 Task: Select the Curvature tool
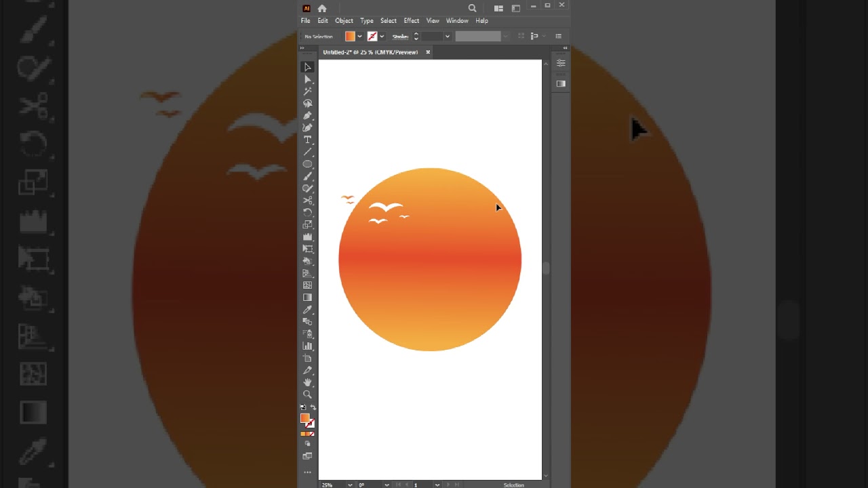click(307, 128)
